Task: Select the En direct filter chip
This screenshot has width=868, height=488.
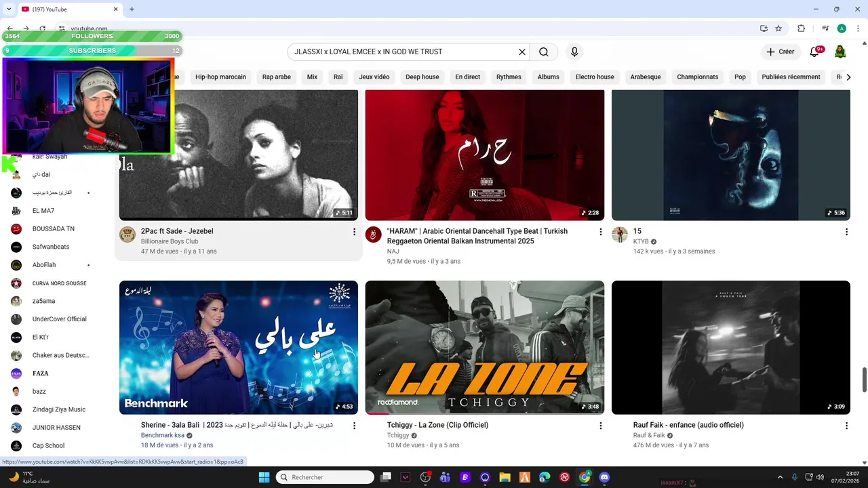Action: click(x=468, y=77)
